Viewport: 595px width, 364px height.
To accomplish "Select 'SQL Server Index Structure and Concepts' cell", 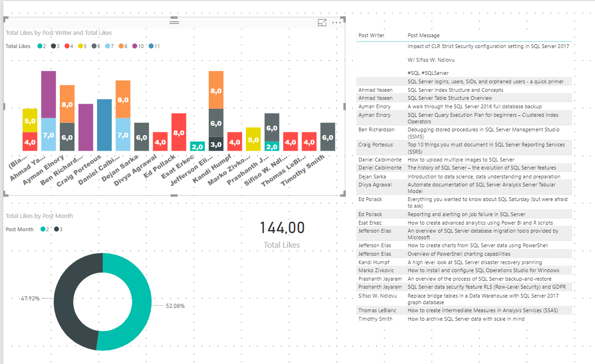I will point(456,90).
